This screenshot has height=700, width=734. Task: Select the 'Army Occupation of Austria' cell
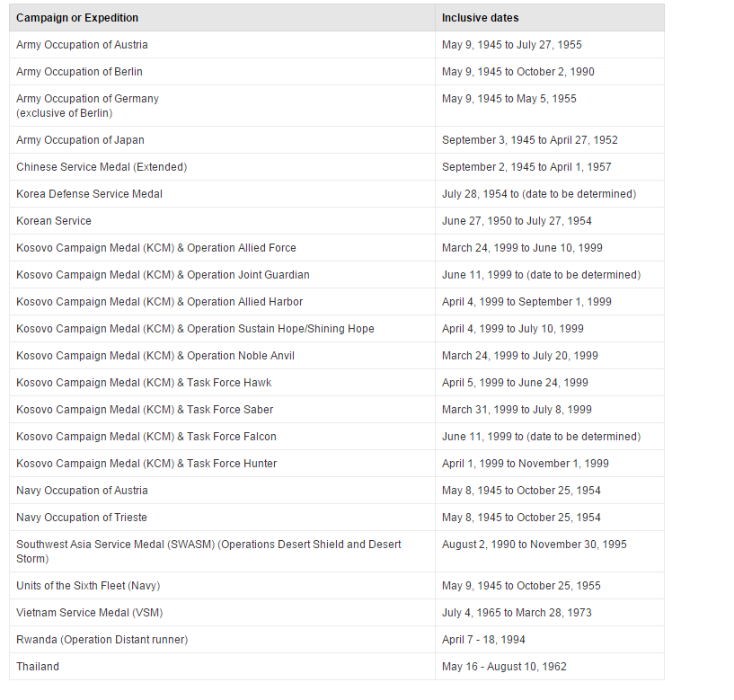tap(82, 45)
